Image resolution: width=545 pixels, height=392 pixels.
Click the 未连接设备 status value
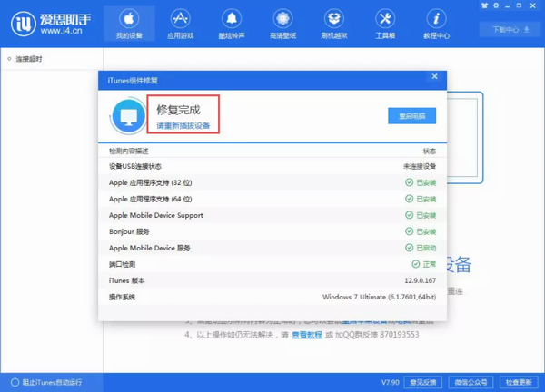(x=420, y=166)
